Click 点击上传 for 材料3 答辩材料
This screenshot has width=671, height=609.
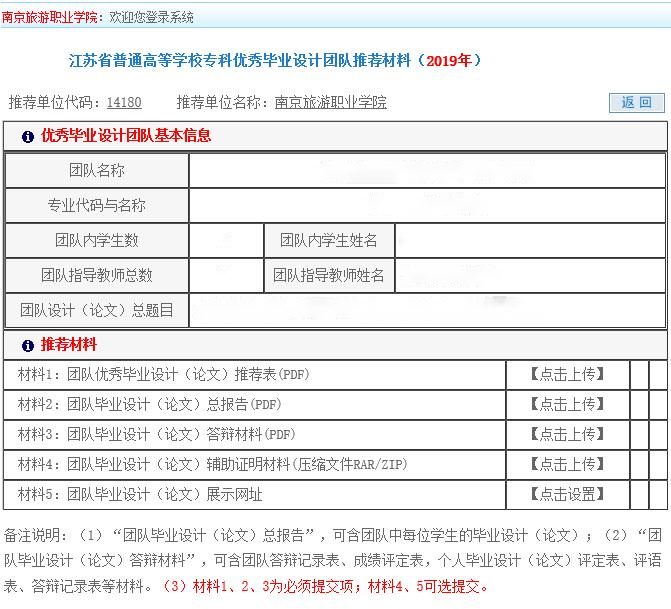click(567, 434)
